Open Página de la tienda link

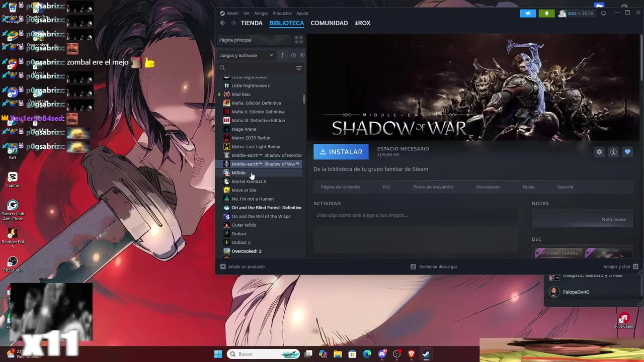tap(340, 187)
